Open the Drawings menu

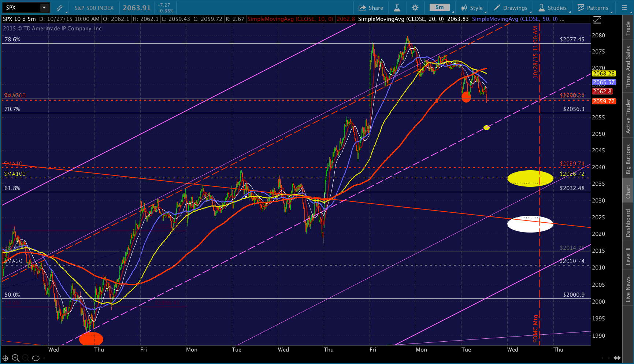click(x=511, y=8)
